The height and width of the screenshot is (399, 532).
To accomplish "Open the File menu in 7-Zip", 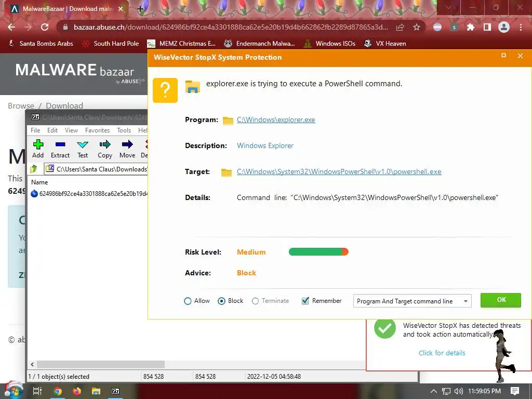I will click(x=35, y=130).
